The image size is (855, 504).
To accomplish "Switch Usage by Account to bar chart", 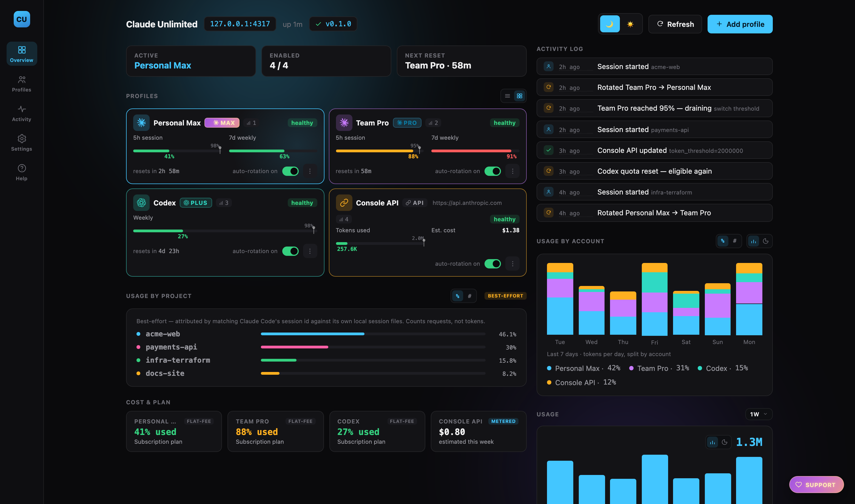I will [x=753, y=241].
